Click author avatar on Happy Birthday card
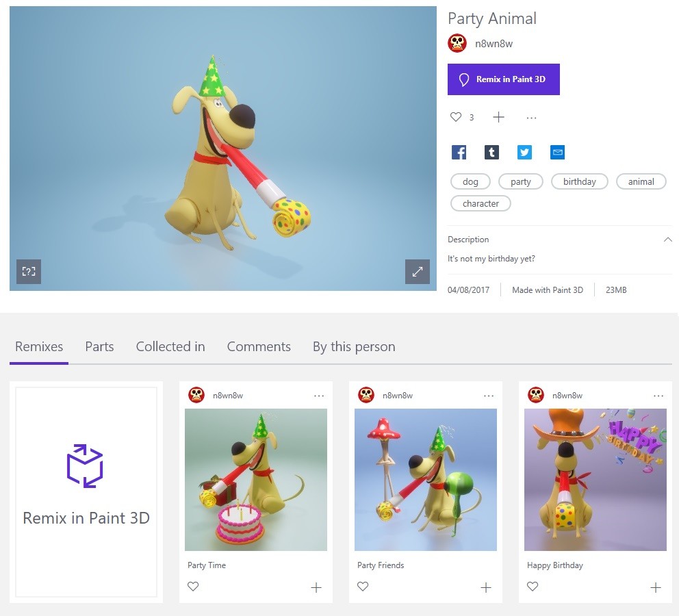Image resolution: width=679 pixels, height=616 pixels. coord(536,395)
